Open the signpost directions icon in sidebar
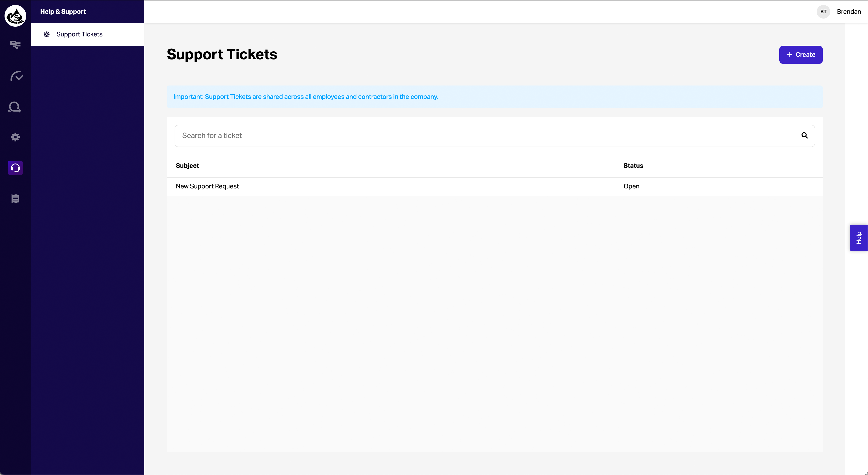The height and width of the screenshot is (475, 868). (15, 45)
